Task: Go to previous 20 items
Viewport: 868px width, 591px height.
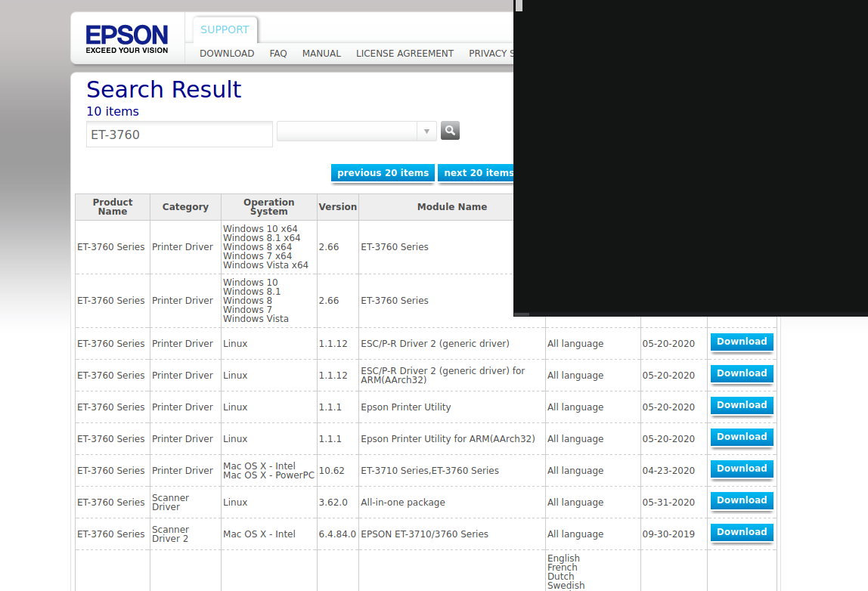Action: click(x=383, y=172)
